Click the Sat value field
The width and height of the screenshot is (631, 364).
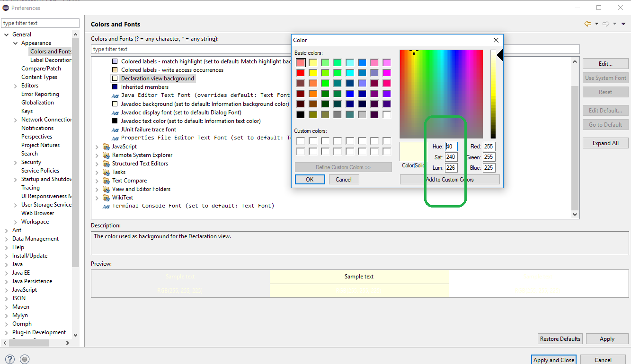click(x=451, y=157)
